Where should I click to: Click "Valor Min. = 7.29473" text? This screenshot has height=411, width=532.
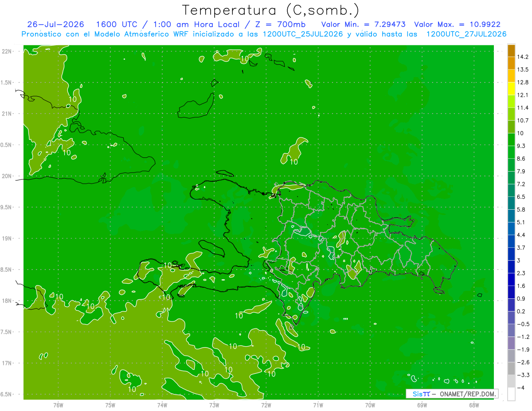363,24
